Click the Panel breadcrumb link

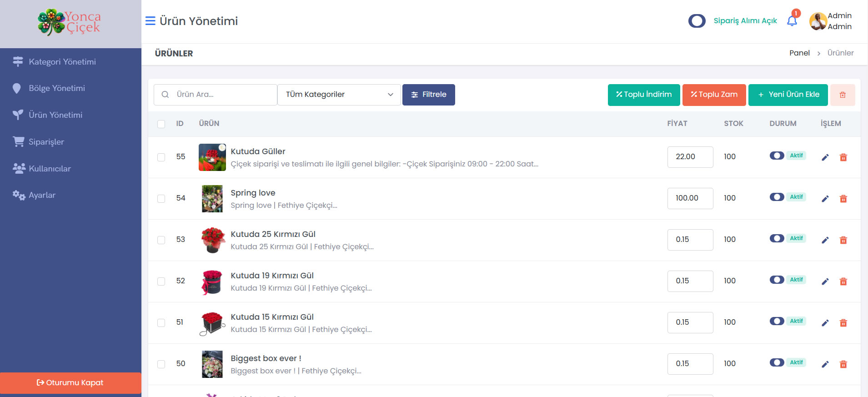tap(799, 53)
